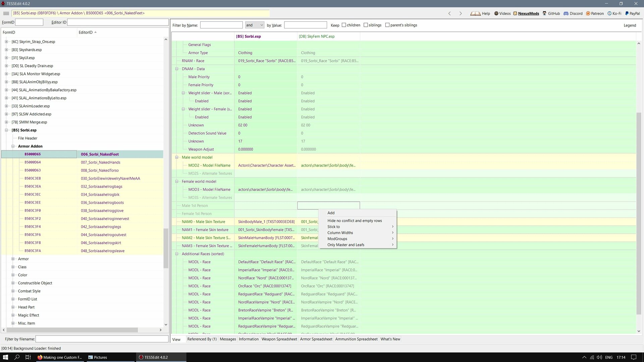644x362 pixels.
Task: Open the Stick to submenu
Action: point(357,227)
